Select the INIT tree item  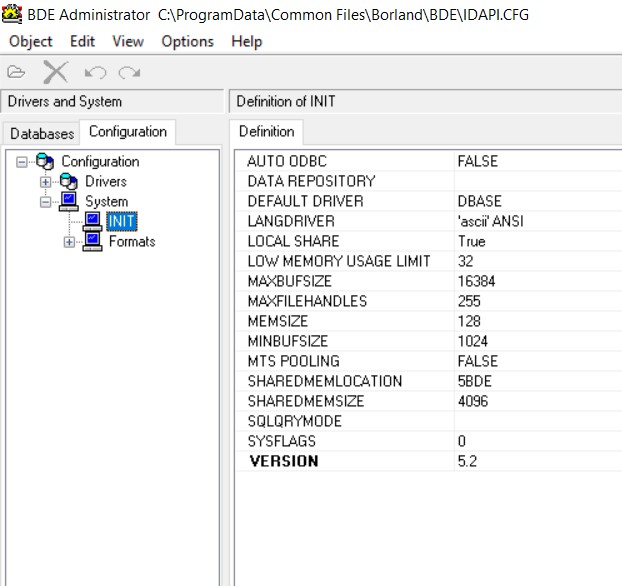point(121,221)
